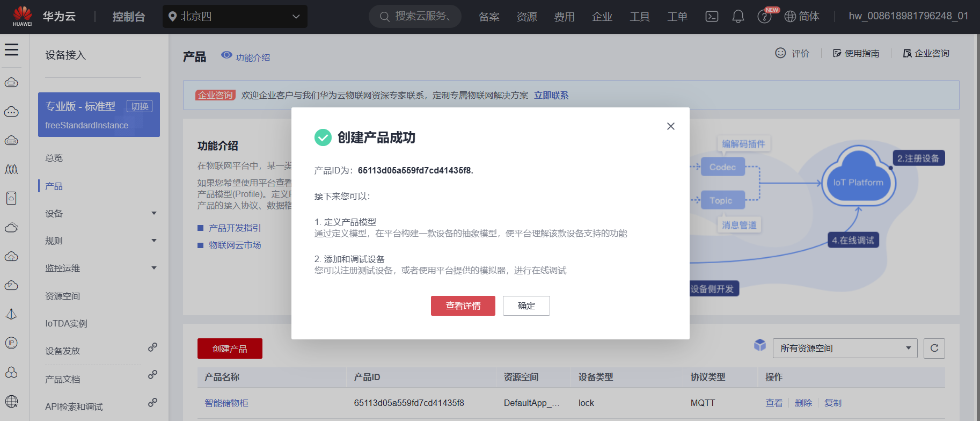Image resolution: width=980 pixels, height=421 pixels.
Task: Open the 所有资源空间 dropdown
Action: [845, 348]
